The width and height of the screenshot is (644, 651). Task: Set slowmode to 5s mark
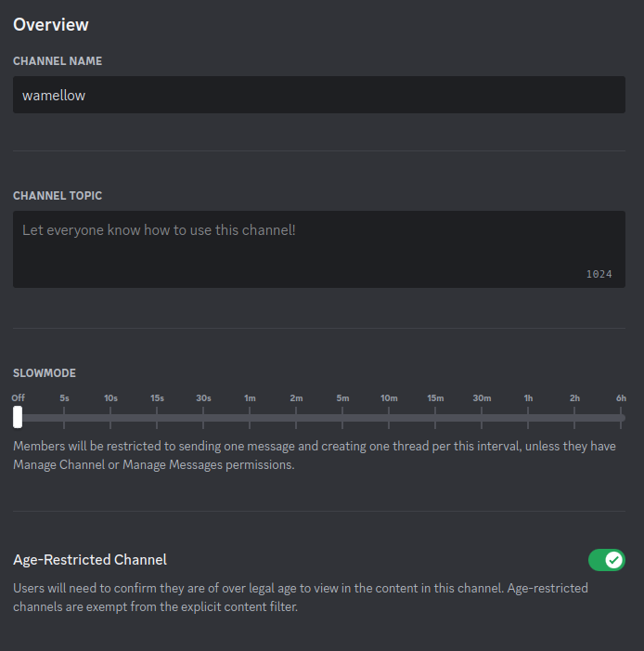click(64, 418)
